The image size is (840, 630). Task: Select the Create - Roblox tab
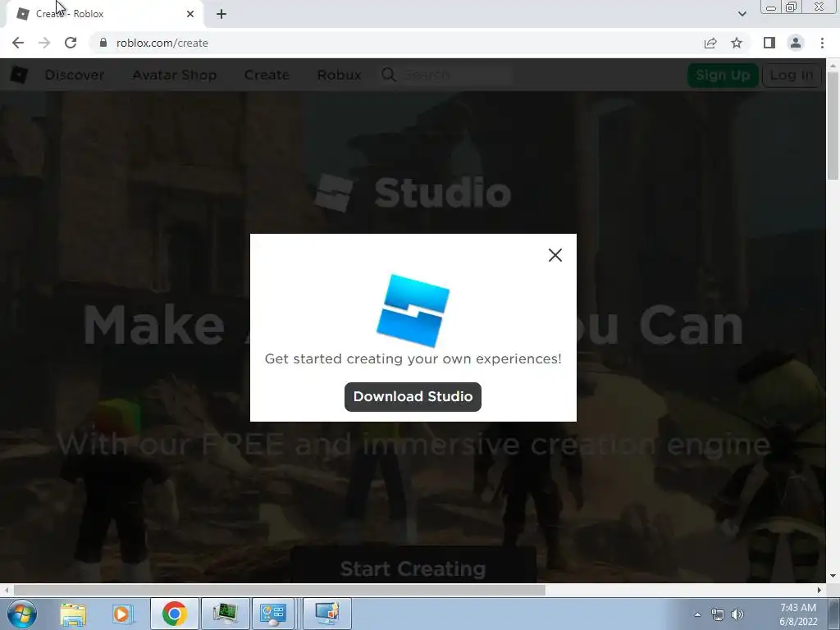point(104,14)
